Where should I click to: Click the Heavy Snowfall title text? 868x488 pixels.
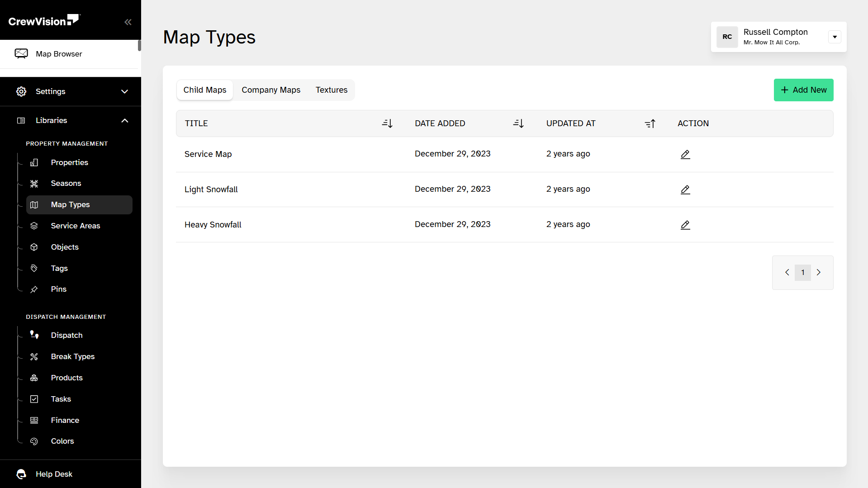click(213, 225)
